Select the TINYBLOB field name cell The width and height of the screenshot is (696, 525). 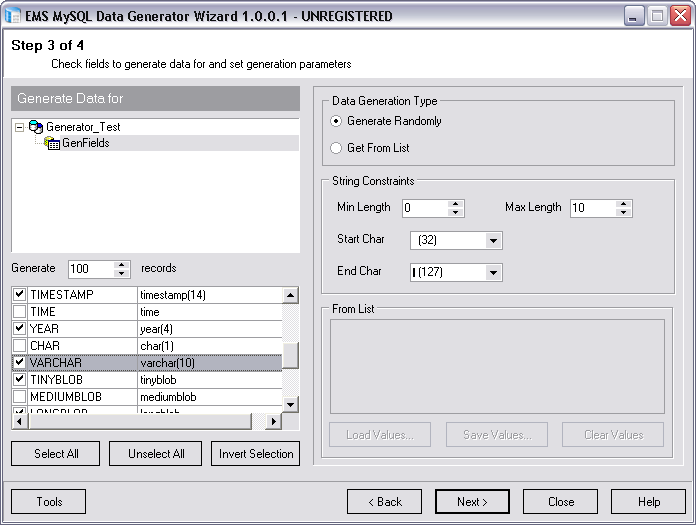(83, 380)
